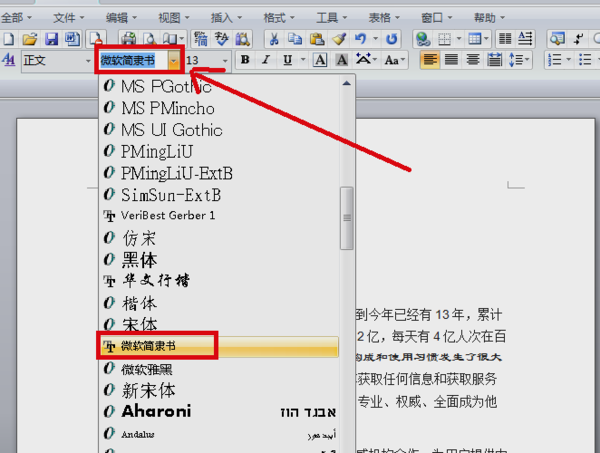600x453 pixels.
Task: Create a new blank document
Action: (8, 39)
